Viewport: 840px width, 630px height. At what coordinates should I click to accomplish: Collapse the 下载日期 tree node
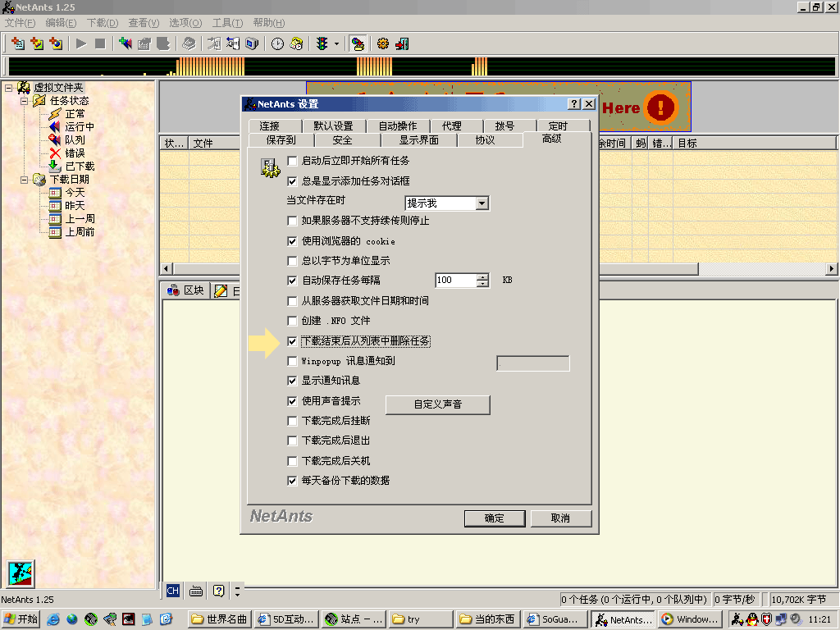[24, 180]
